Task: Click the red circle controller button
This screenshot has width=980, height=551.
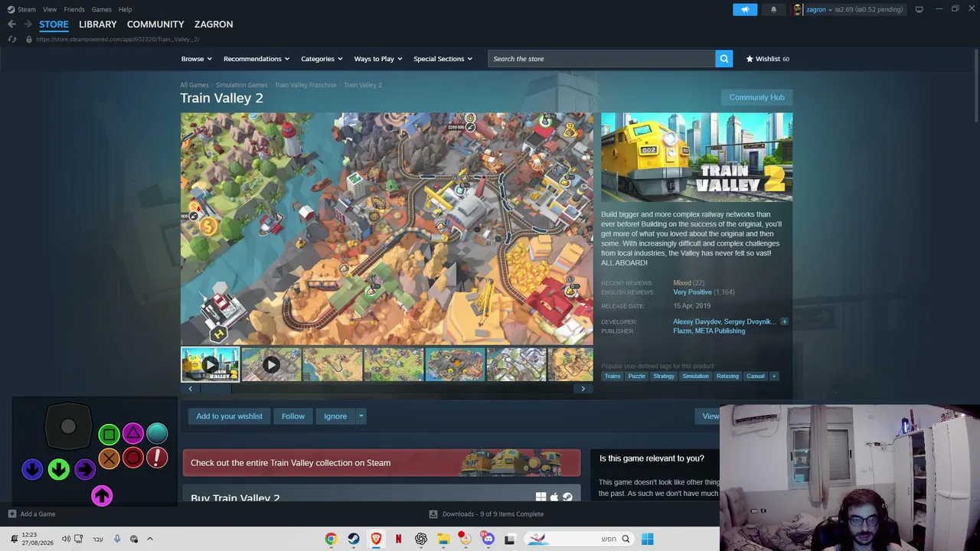Action: tap(133, 458)
